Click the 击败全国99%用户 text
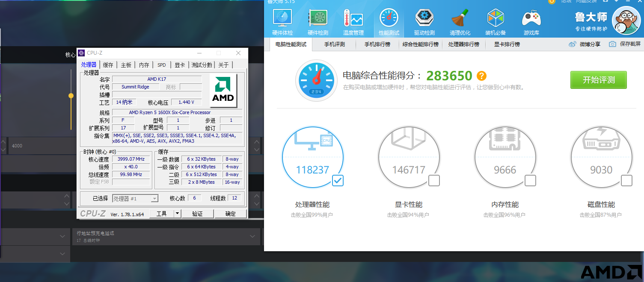Viewport: 644px width, 282px height. (312, 215)
